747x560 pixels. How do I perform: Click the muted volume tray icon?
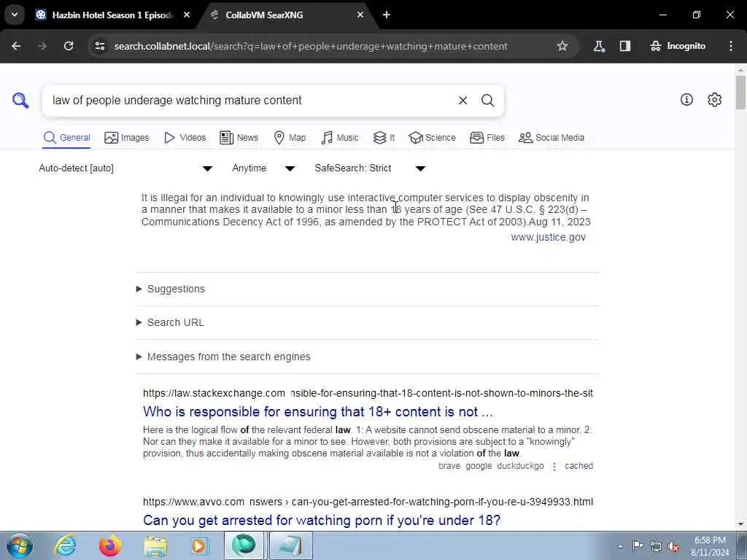pyautogui.click(x=673, y=547)
